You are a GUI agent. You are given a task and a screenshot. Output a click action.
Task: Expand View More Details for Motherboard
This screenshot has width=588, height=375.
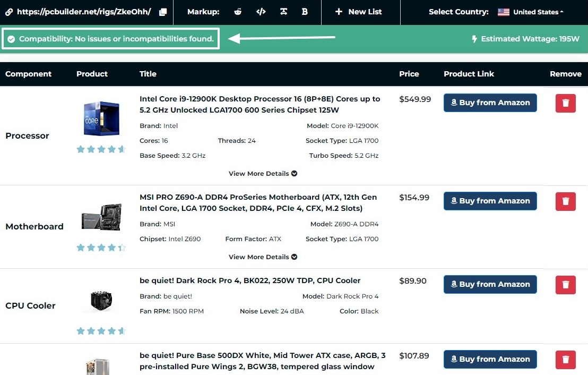[263, 257]
